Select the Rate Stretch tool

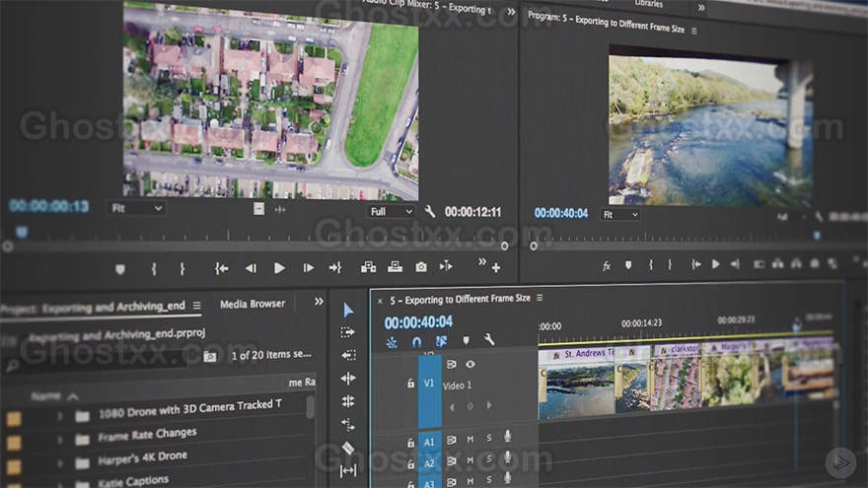(348, 401)
